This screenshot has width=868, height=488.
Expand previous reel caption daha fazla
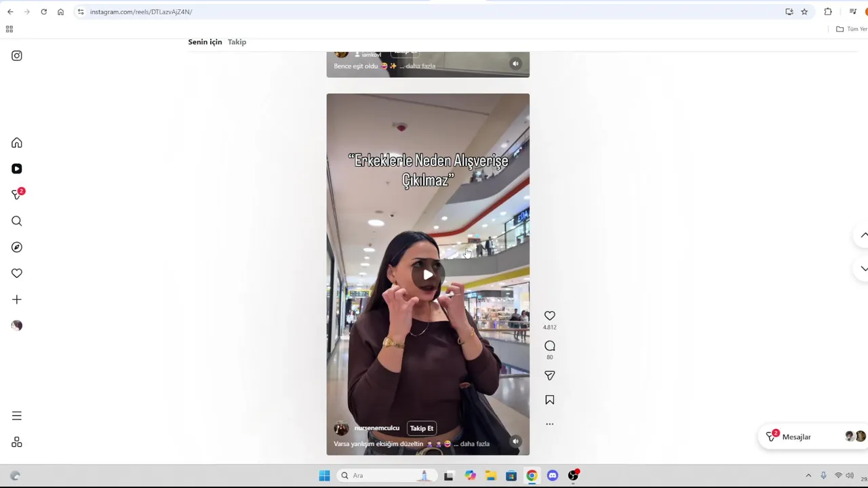coord(420,66)
